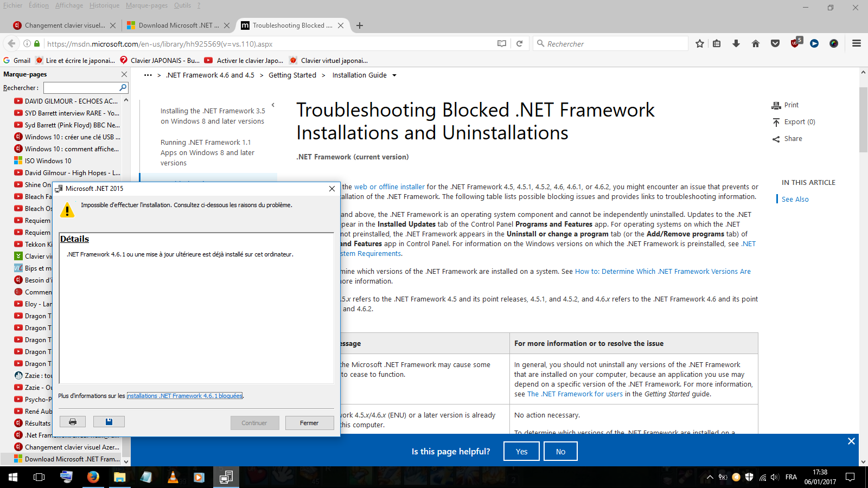Open VLC media player taskbar icon

[x=173, y=477]
